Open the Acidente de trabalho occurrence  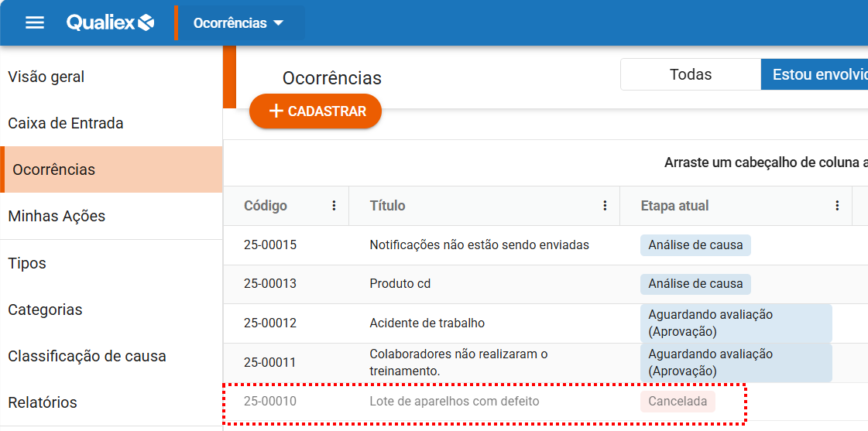click(427, 323)
